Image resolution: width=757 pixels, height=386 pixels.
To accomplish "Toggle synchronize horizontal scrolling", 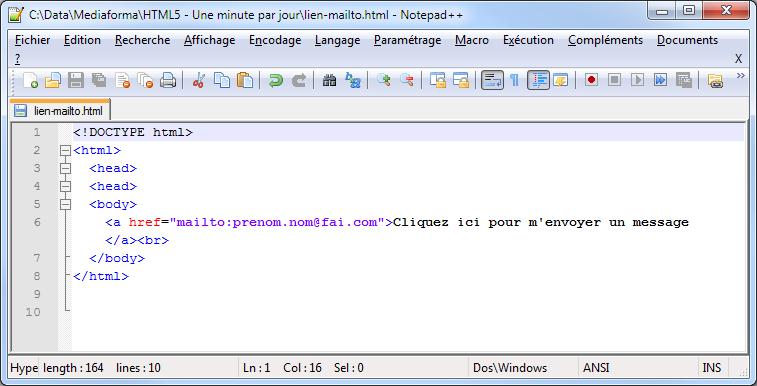I will pos(461,80).
